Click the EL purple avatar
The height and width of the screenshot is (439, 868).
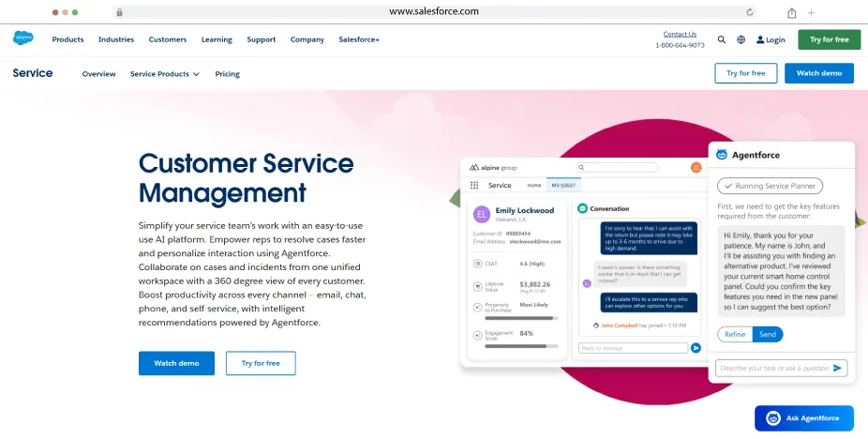point(482,214)
